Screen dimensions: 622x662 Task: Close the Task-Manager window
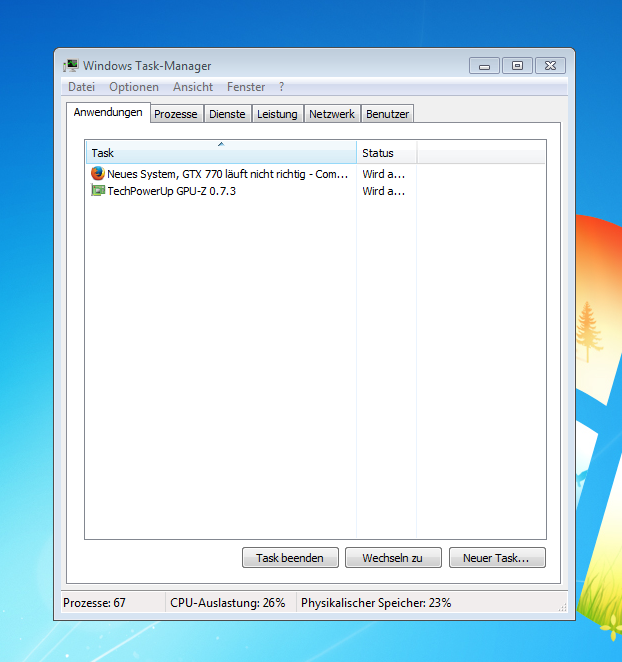[x=550, y=66]
